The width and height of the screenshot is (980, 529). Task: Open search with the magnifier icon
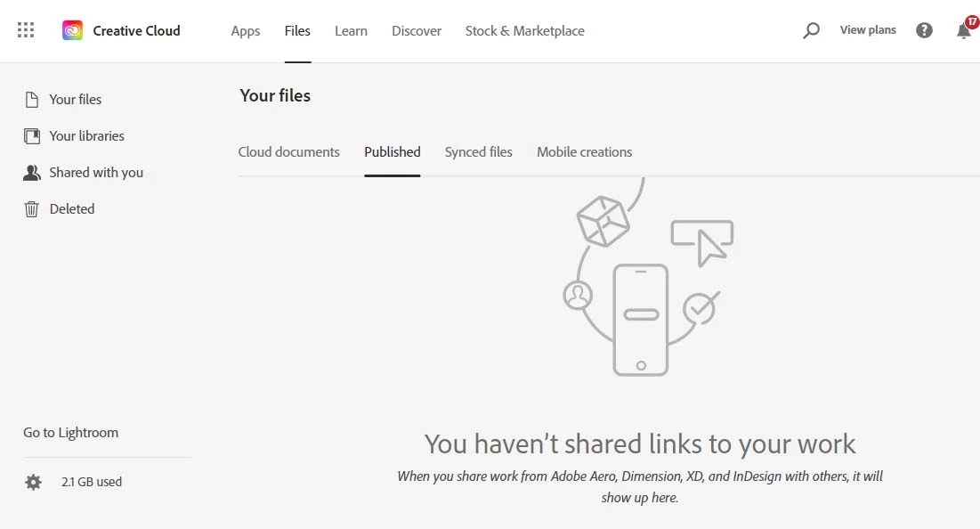coord(811,30)
